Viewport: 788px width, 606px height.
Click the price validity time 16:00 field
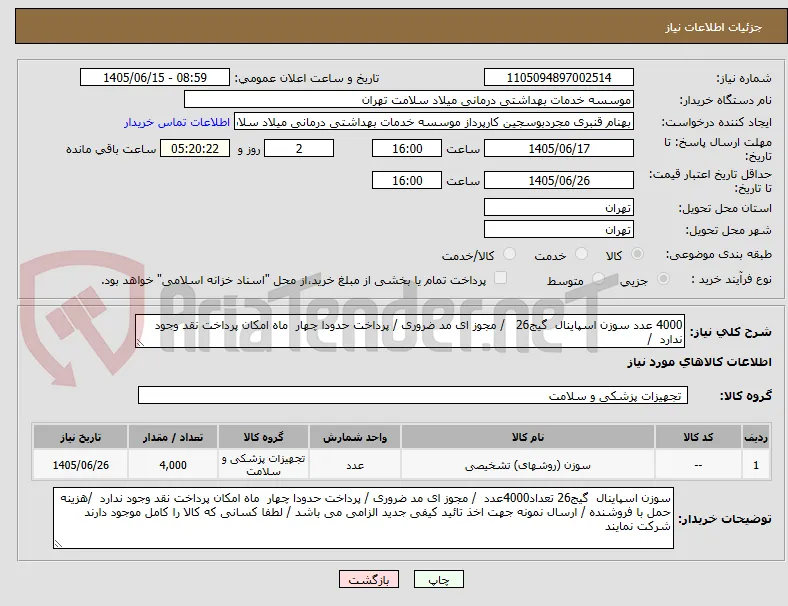(x=407, y=180)
